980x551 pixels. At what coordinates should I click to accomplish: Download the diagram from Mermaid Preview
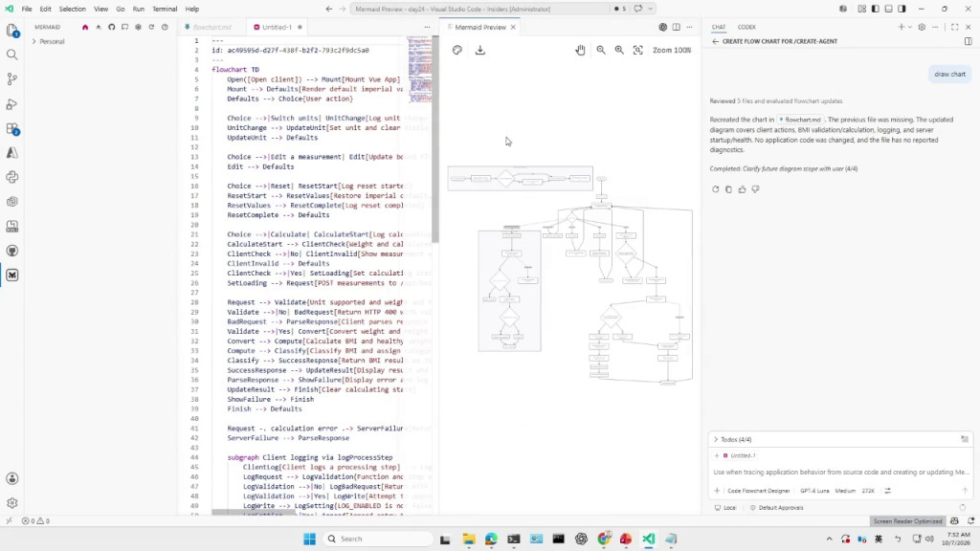click(480, 50)
